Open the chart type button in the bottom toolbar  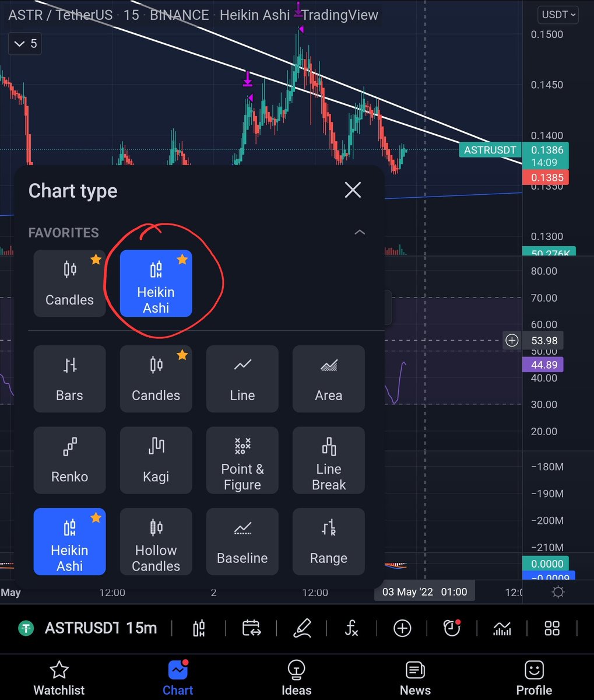click(x=199, y=628)
